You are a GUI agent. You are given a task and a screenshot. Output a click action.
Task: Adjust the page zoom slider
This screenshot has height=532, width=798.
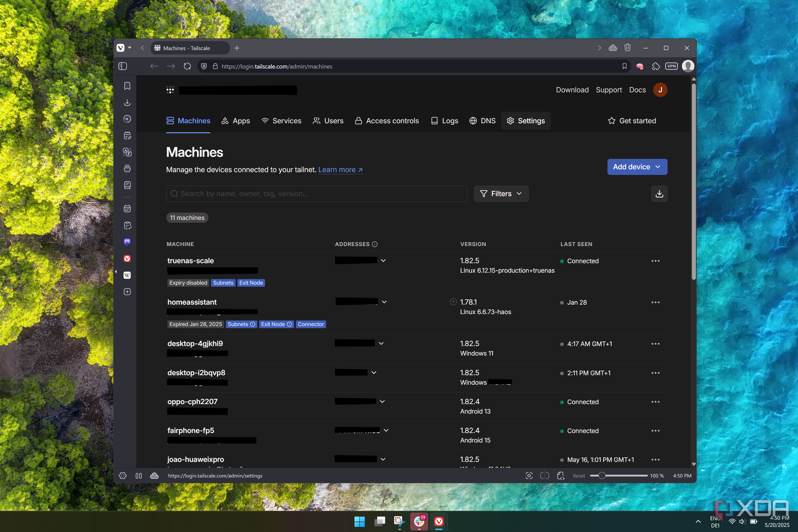pos(602,476)
